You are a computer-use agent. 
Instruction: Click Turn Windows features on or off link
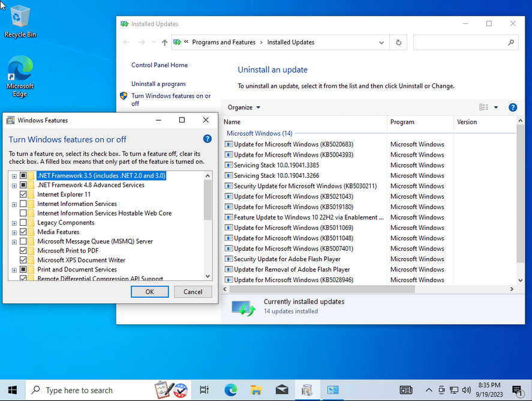tap(171, 100)
